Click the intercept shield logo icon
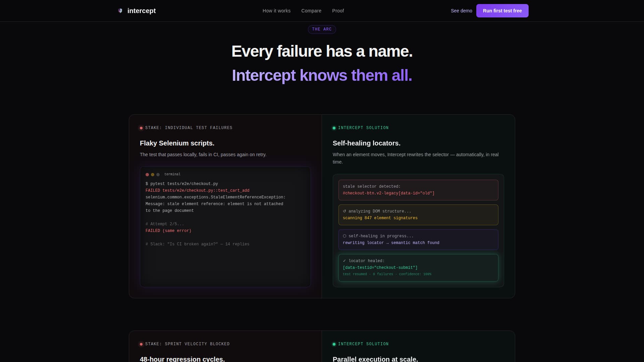 [x=120, y=11]
